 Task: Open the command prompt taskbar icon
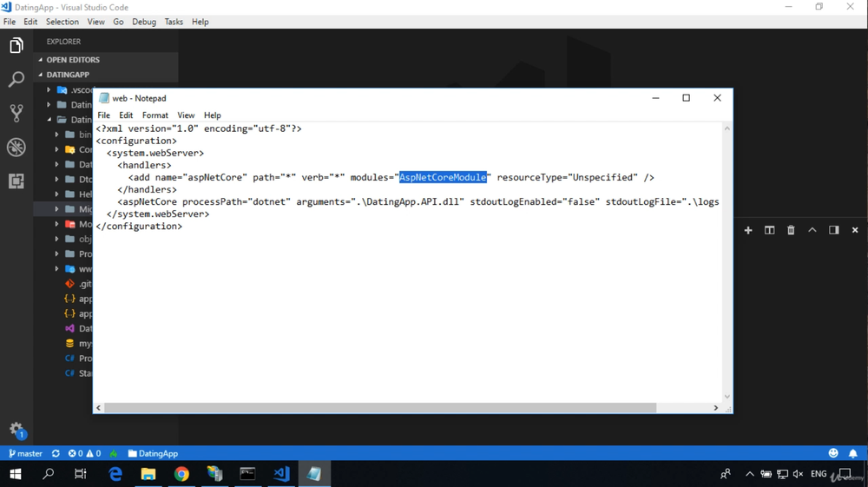point(247,474)
